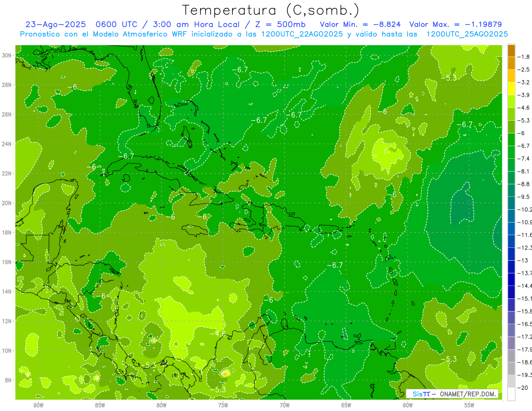This screenshot has width=532, height=411.
Task: Click the -18.6 legend value
Action: click(x=526, y=362)
